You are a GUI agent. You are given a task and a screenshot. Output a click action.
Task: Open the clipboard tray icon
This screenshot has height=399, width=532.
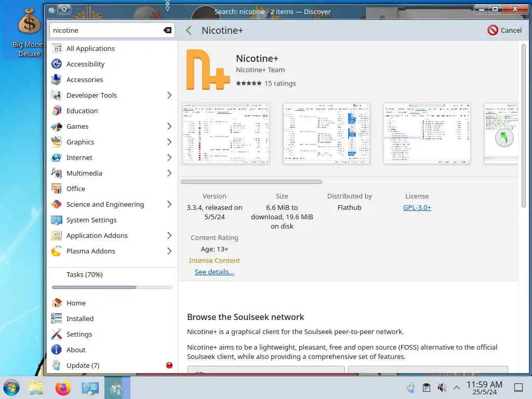tap(427, 388)
